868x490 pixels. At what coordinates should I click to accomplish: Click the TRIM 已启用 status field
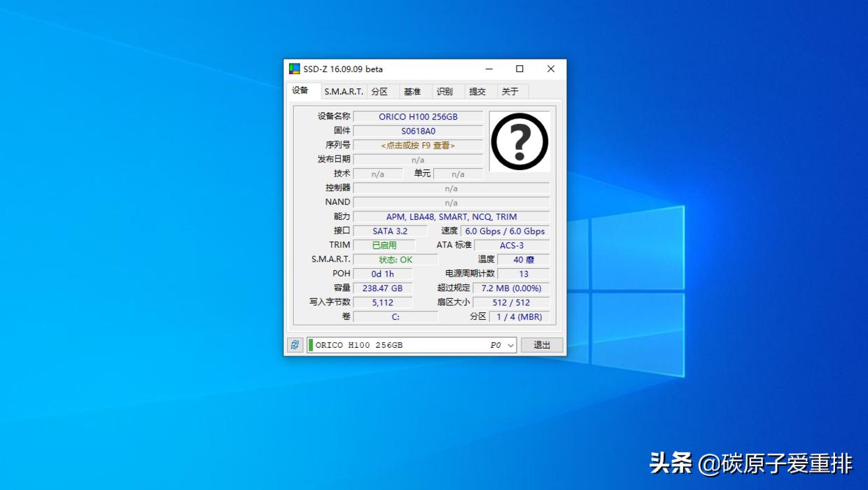tap(384, 245)
